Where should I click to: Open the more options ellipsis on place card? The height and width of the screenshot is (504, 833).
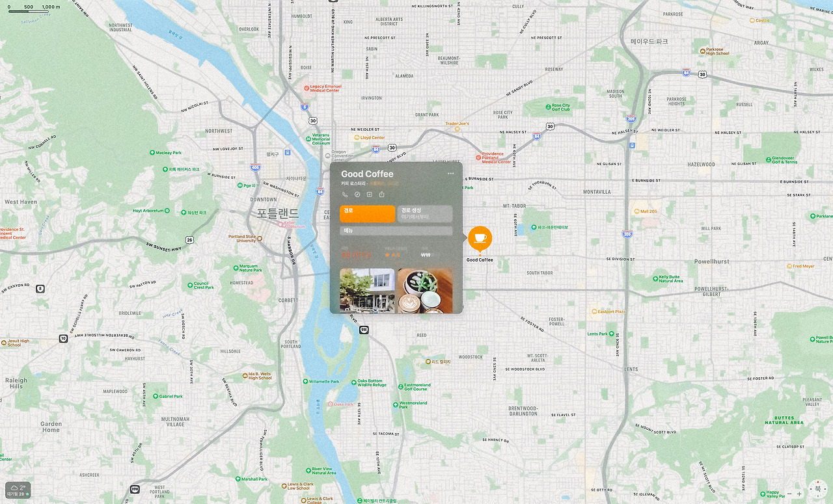pos(451,174)
